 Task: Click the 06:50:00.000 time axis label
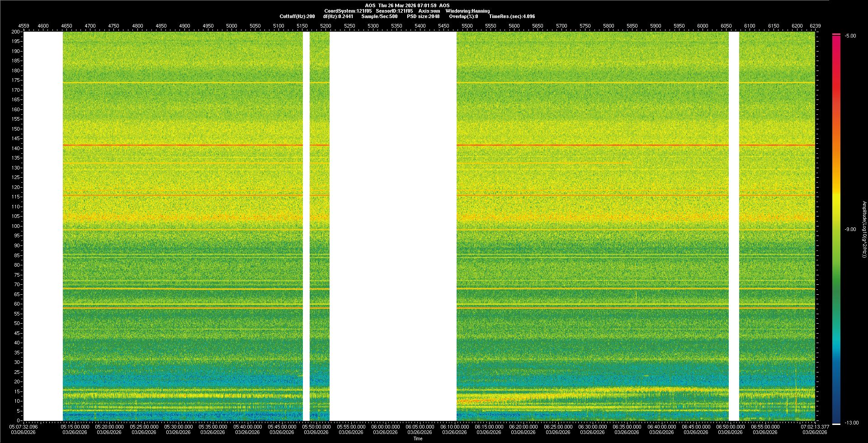click(731, 426)
